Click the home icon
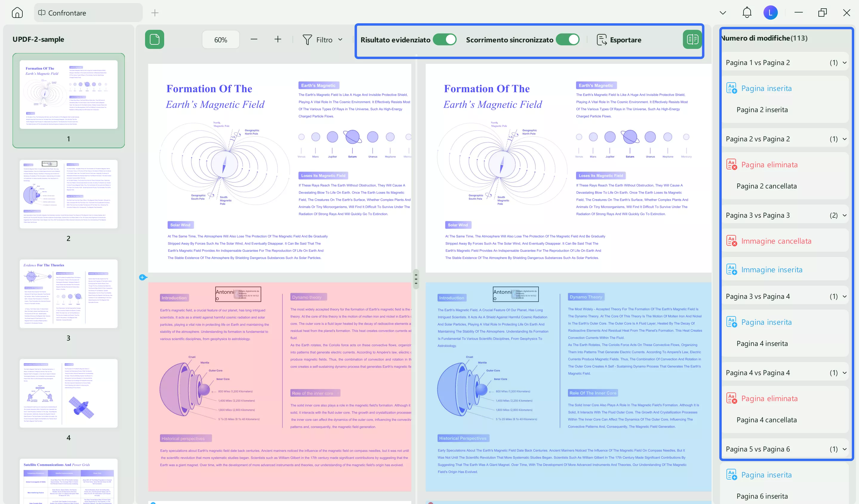The image size is (859, 504). pyautogui.click(x=17, y=13)
